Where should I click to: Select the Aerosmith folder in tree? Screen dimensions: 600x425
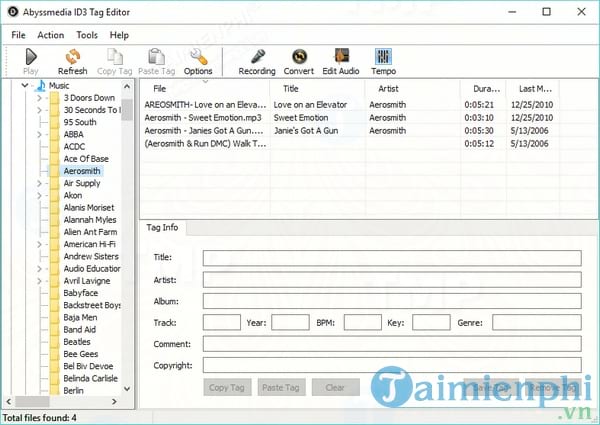click(82, 171)
